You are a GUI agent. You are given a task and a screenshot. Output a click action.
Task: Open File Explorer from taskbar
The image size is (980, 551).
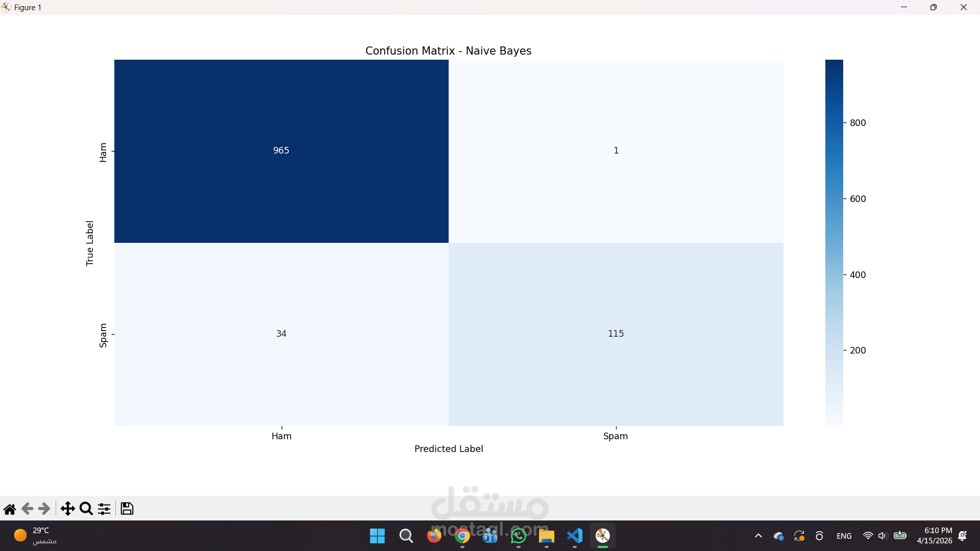pos(547,536)
